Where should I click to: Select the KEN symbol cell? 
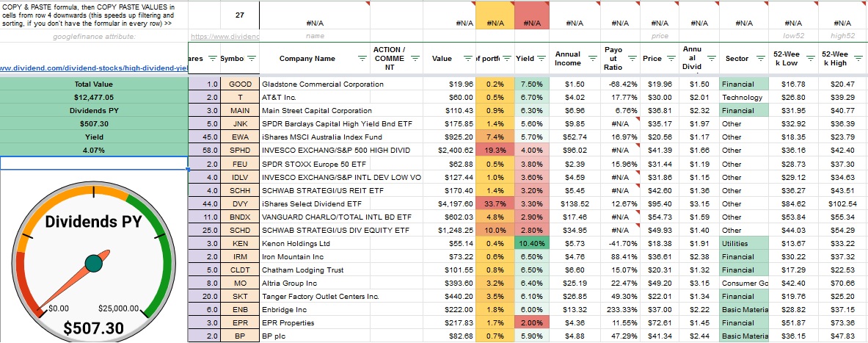(x=241, y=243)
